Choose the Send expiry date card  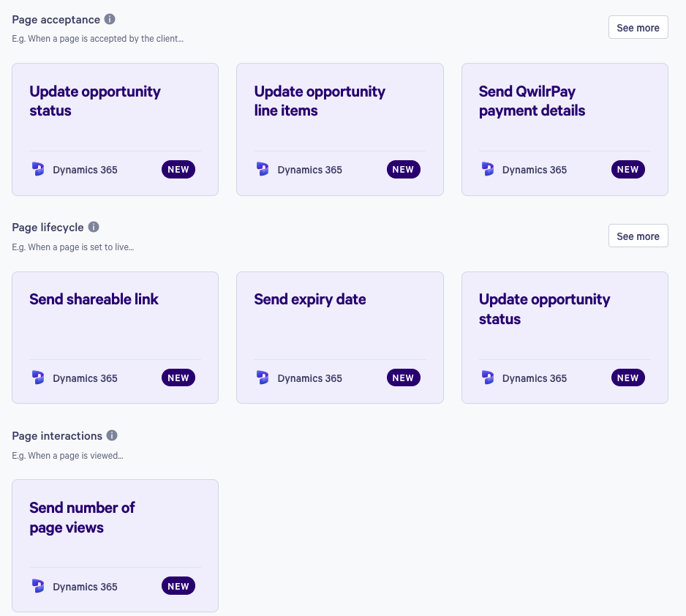coord(340,338)
